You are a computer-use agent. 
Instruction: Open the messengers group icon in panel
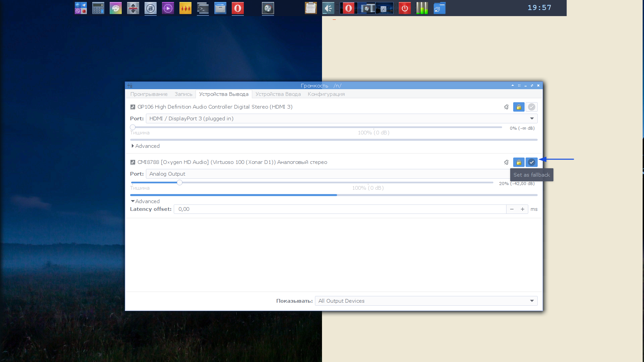click(x=81, y=8)
